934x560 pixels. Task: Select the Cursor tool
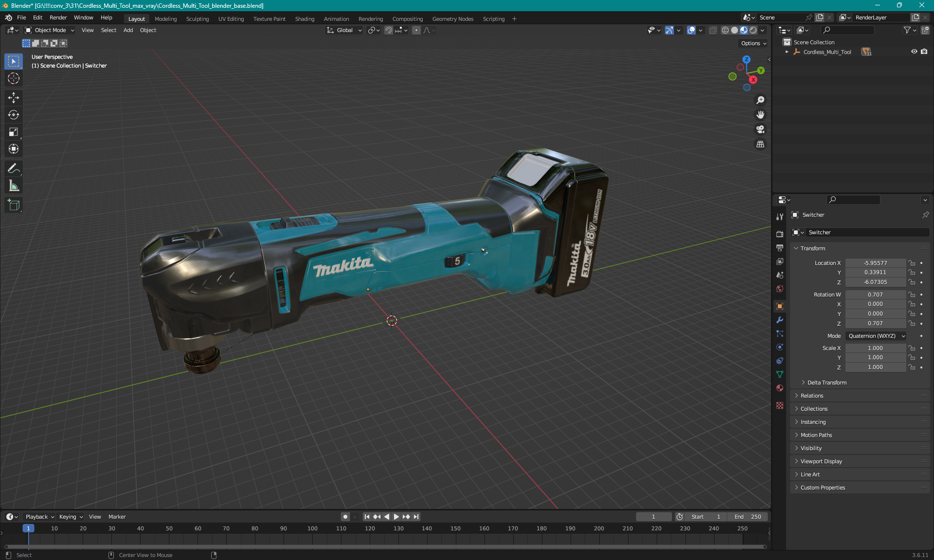[14, 78]
